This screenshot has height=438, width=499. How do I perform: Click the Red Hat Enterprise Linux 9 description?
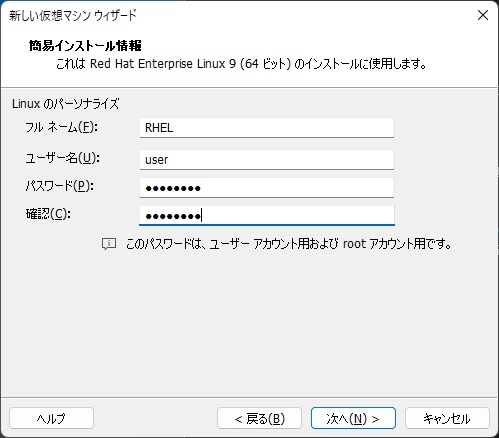tap(241, 64)
